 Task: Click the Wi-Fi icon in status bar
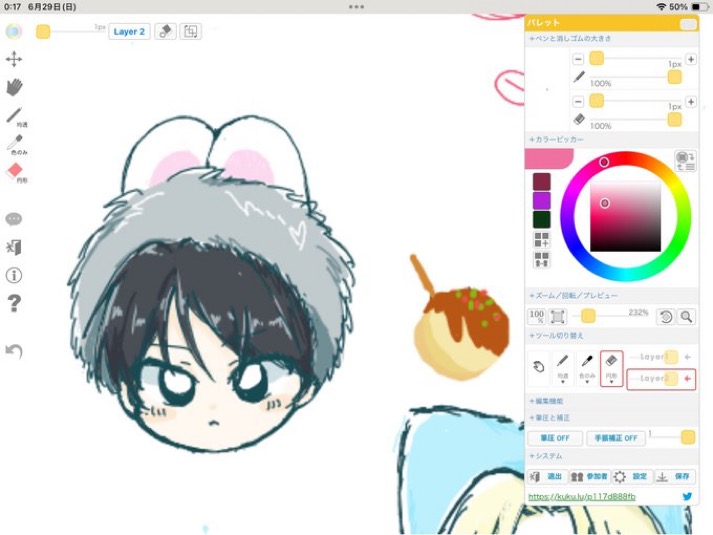click(x=661, y=7)
